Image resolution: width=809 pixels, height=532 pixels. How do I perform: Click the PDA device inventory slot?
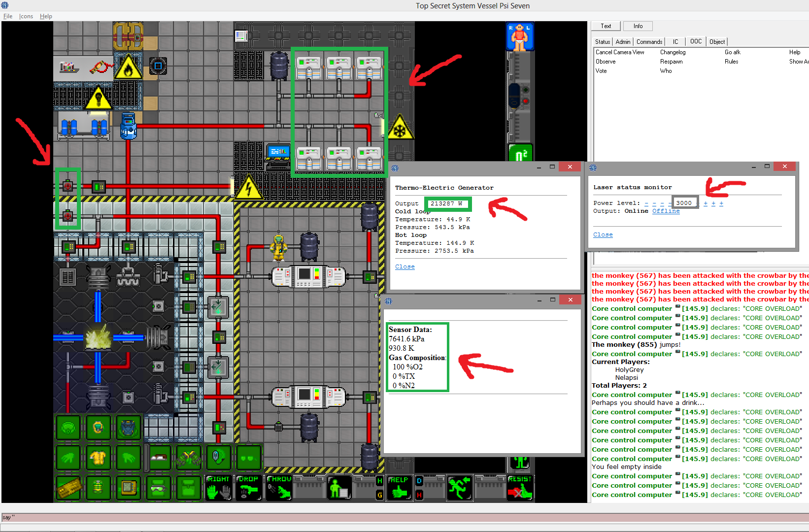128,488
